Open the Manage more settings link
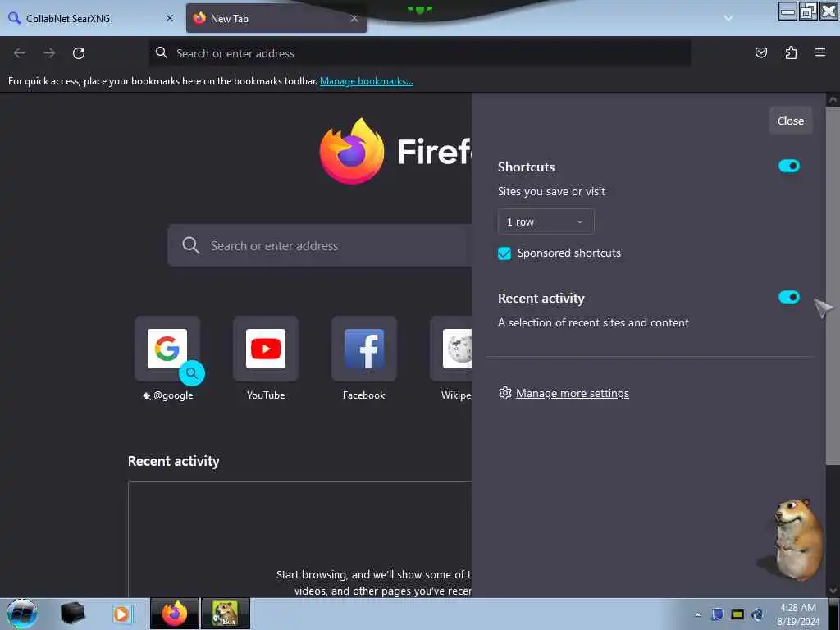Viewport: 840px width, 630px height. [x=572, y=393]
